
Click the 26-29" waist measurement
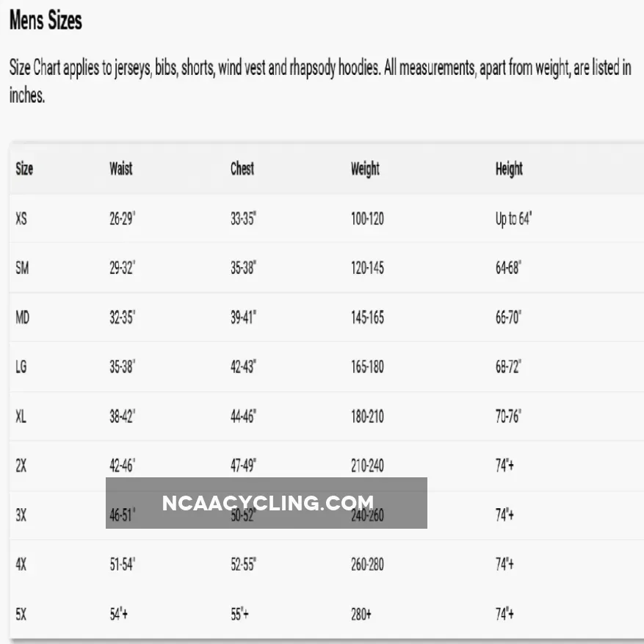(123, 219)
